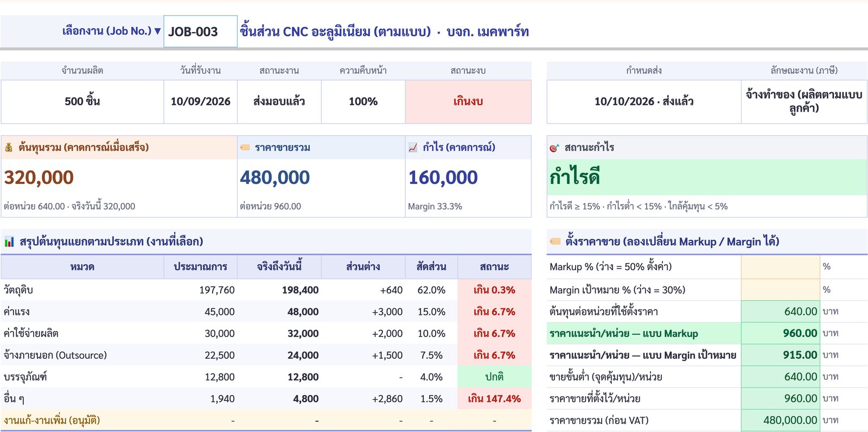Click the chart icon beside กำไร (คาดการณ์)
868x432 pixels.
(x=413, y=148)
